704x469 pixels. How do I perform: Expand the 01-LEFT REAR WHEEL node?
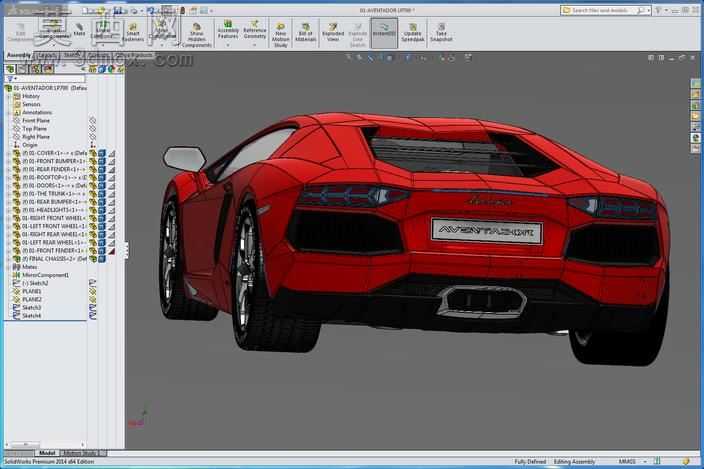pyautogui.click(x=9, y=242)
